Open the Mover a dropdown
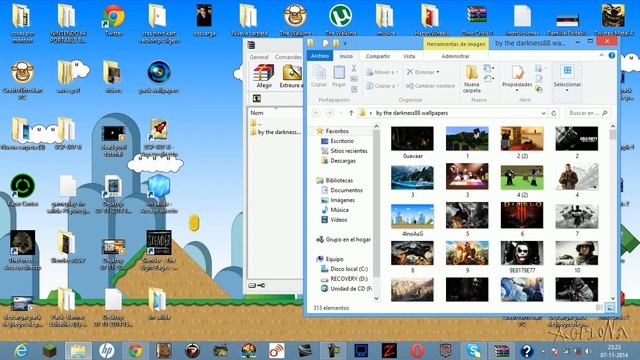This screenshot has width=640, height=360. coord(382,72)
